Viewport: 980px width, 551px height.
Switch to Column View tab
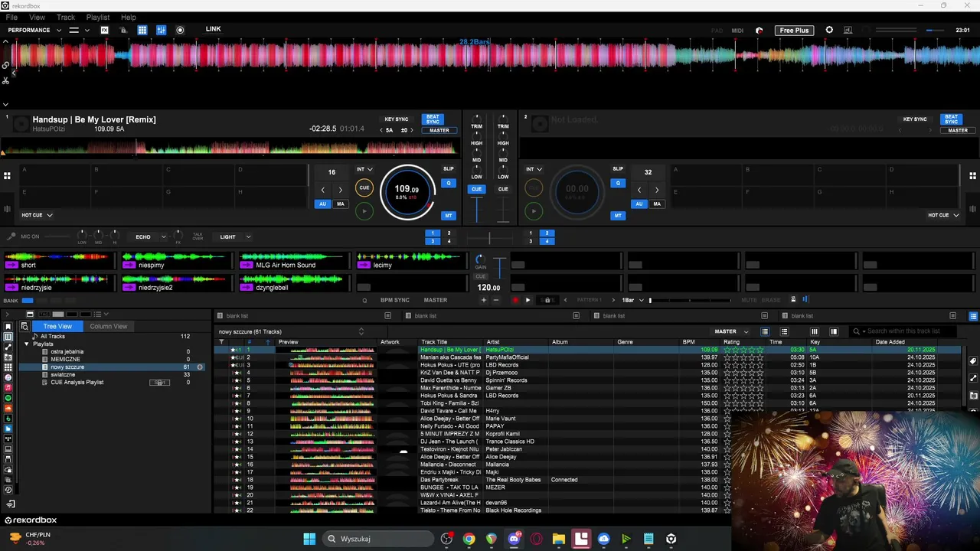pos(109,326)
